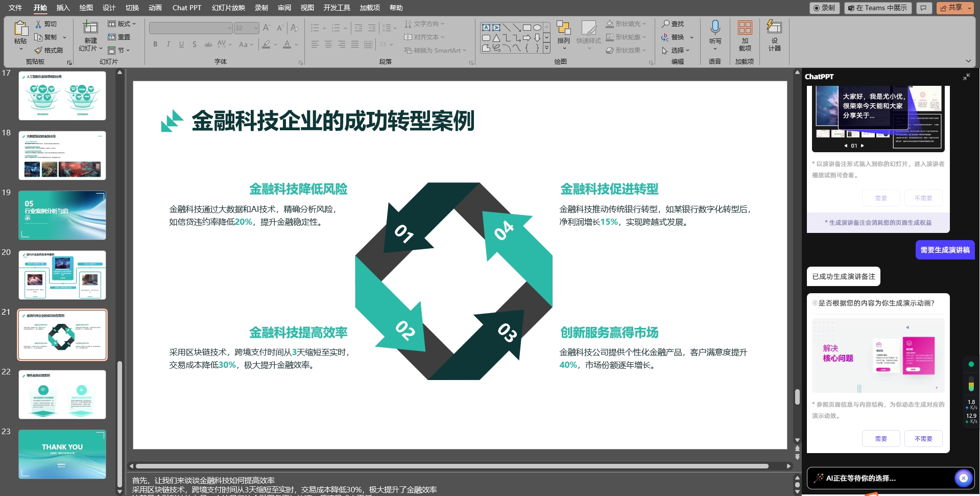Apply numbered list icon
The image size is (980, 496).
tap(336, 28)
